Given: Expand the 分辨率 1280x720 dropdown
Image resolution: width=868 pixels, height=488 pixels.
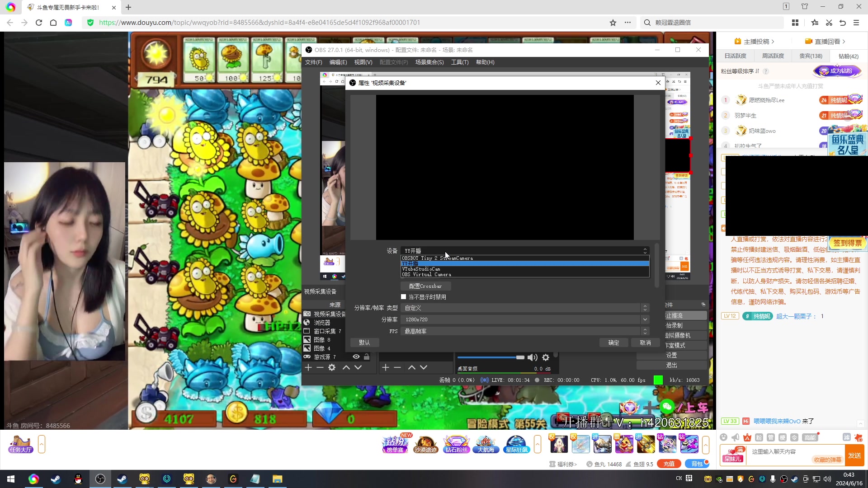Looking at the screenshot, I should 645,319.
